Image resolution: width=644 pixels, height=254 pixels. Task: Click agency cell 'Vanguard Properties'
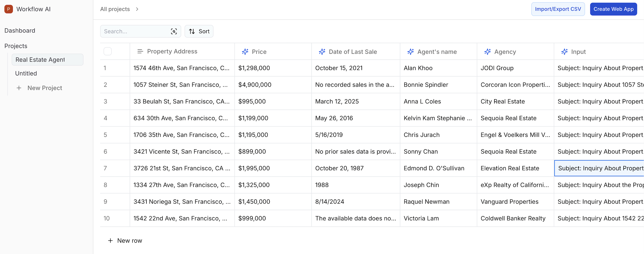[515, 202]
